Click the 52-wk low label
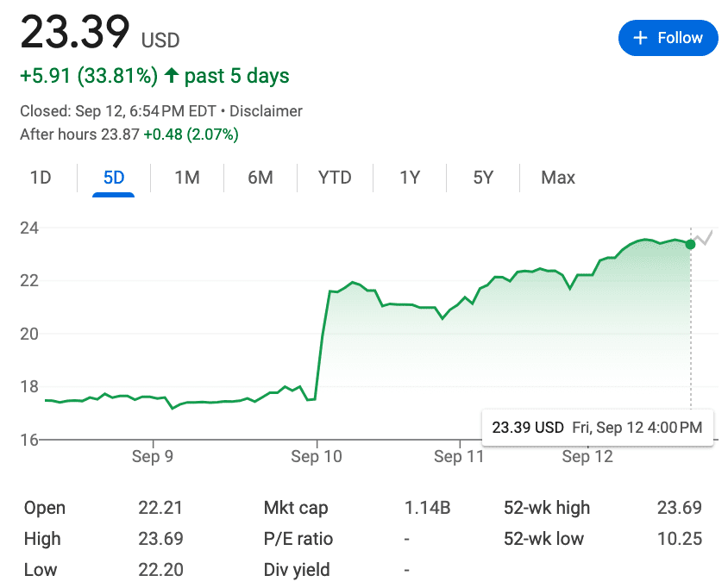The width and height of the screenshot is (728, 588). [543, 539]
